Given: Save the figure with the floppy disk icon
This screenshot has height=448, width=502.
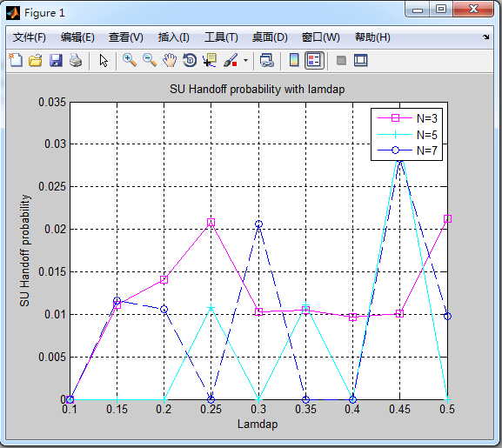Looking at the screenshot, I should tap(56, 60).
